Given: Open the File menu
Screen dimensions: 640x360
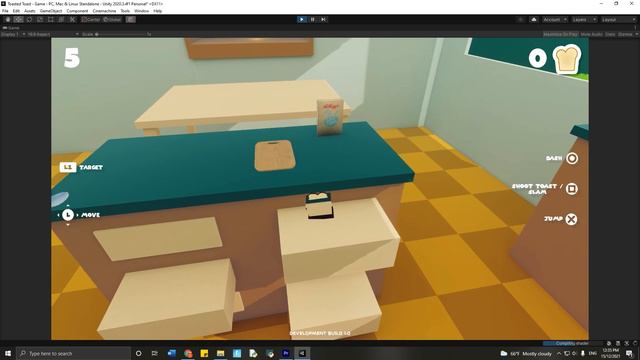Looking at the screenshot, I should 5,11.
